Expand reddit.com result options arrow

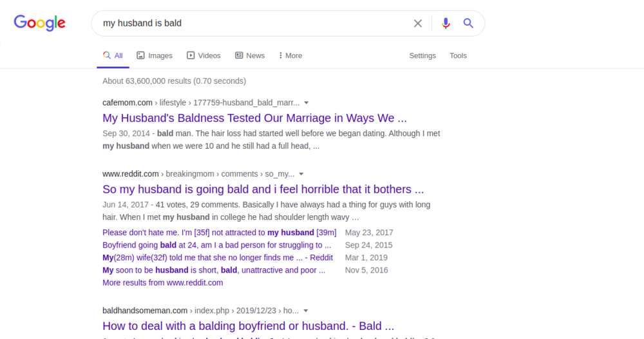(x=301, y=174)
